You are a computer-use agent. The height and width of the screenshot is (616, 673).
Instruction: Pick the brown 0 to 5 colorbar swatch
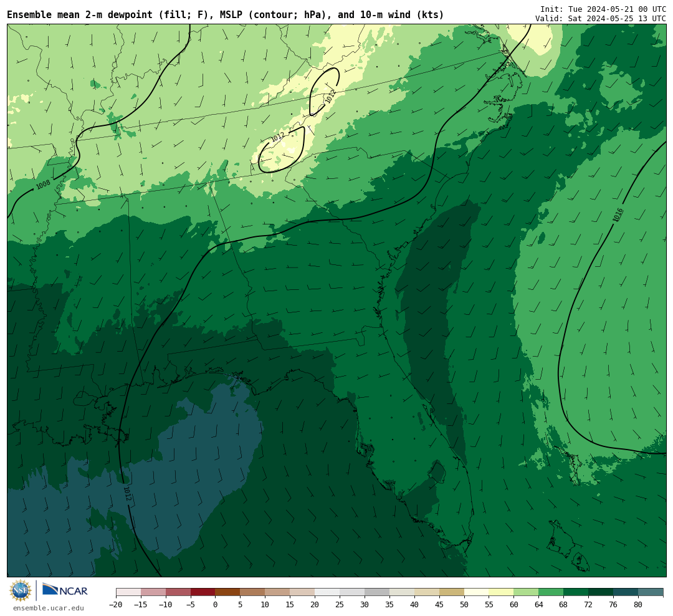(x=228, y=592)
